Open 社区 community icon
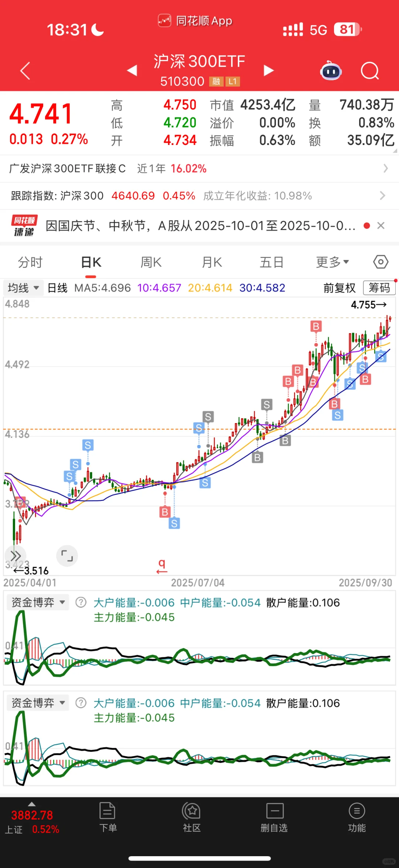399x868 pixels. (x=192, y=818)
